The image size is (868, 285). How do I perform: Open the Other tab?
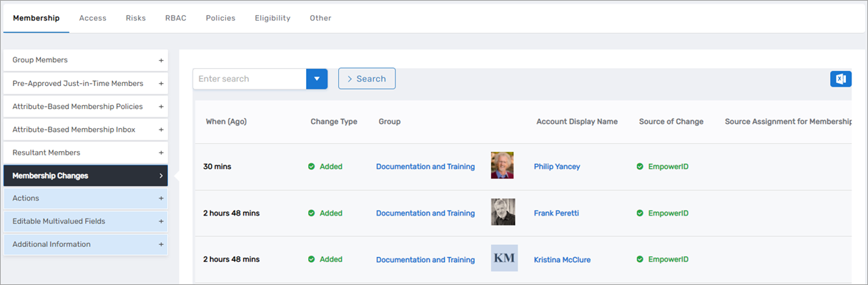pos(320,18)
